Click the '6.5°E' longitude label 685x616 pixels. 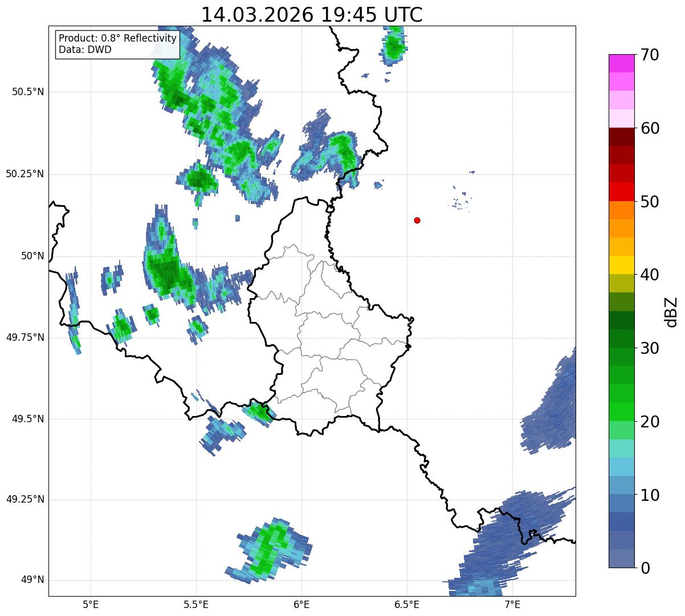(407, 604)
